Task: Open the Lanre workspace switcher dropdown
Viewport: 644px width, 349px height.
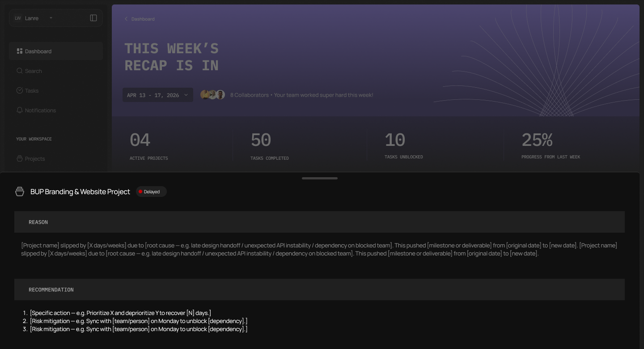Action: point(56,18)
